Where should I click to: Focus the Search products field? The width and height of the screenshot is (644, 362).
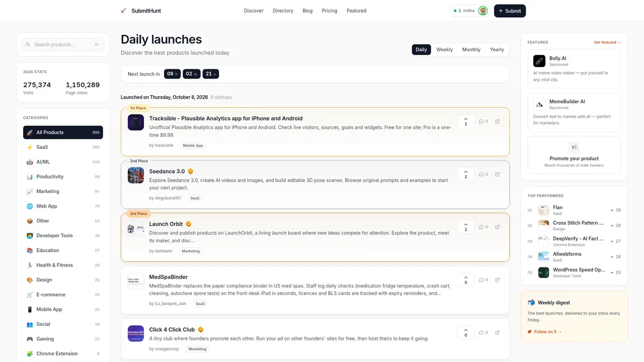63,45
